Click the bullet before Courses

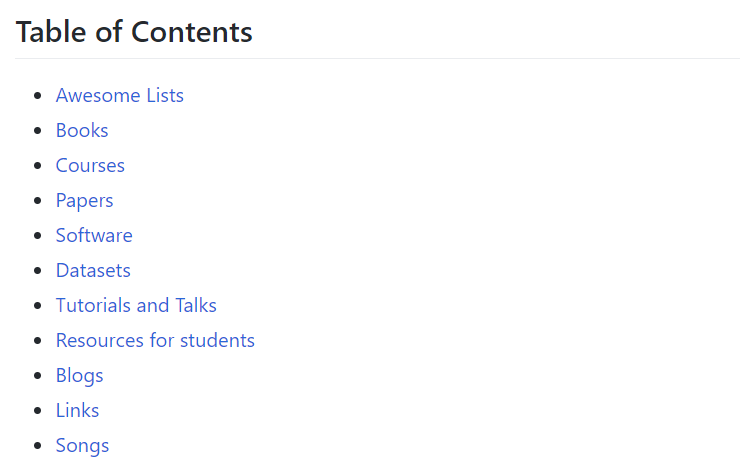(x=38, y=166)
